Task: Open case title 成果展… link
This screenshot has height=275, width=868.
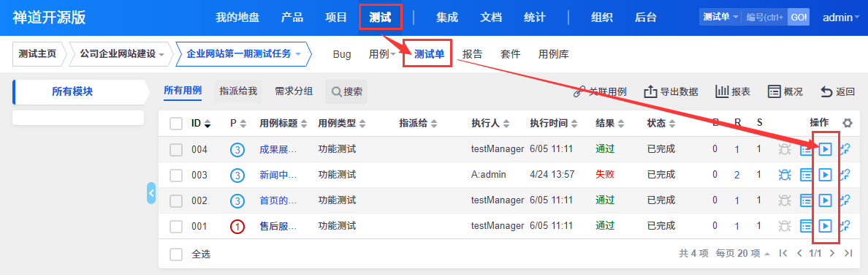Action: [278, 149]
